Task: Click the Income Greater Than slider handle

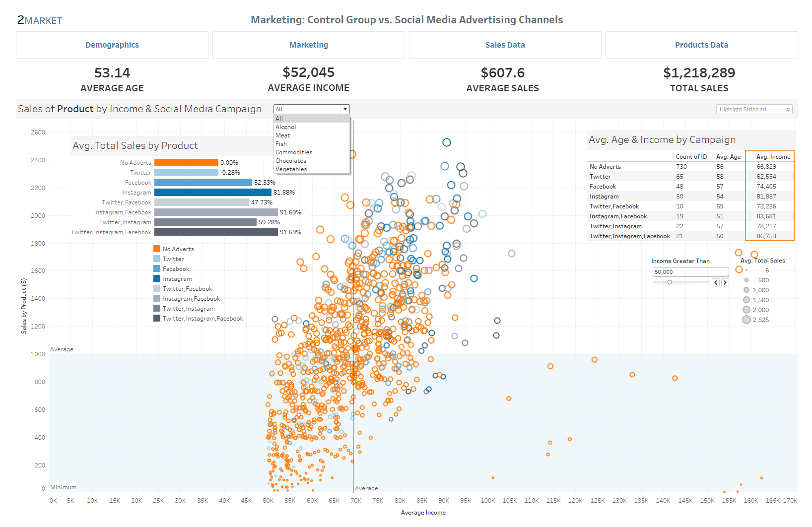Action: point(671,282)
